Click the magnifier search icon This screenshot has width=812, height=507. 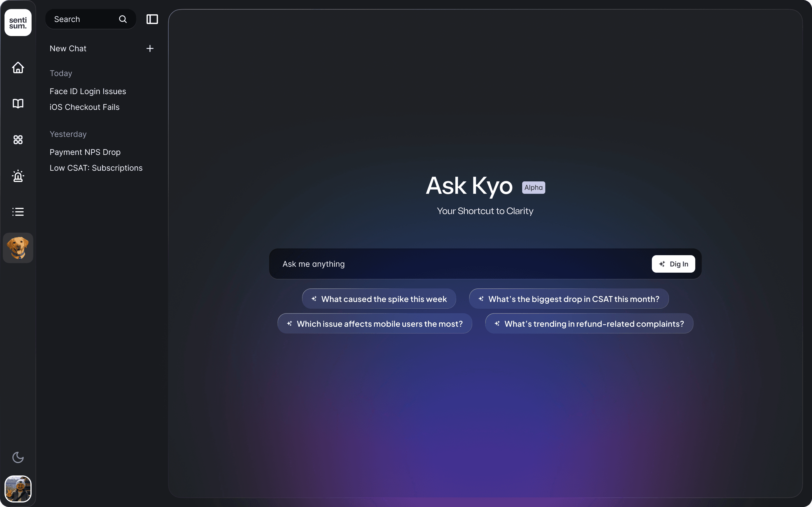point(123,19)
